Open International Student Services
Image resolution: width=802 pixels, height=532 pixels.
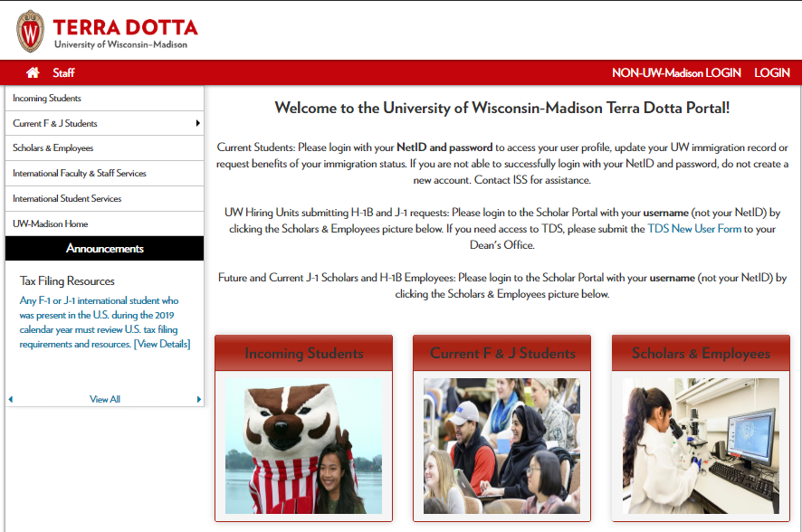pos(104,198)
